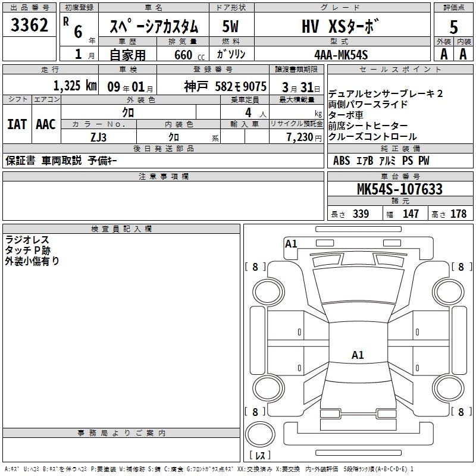This screenshot has width=476, height=476.
Task: Select sales point 両側パワースライド
Action: pyautogui.click(x=368, y=104)
